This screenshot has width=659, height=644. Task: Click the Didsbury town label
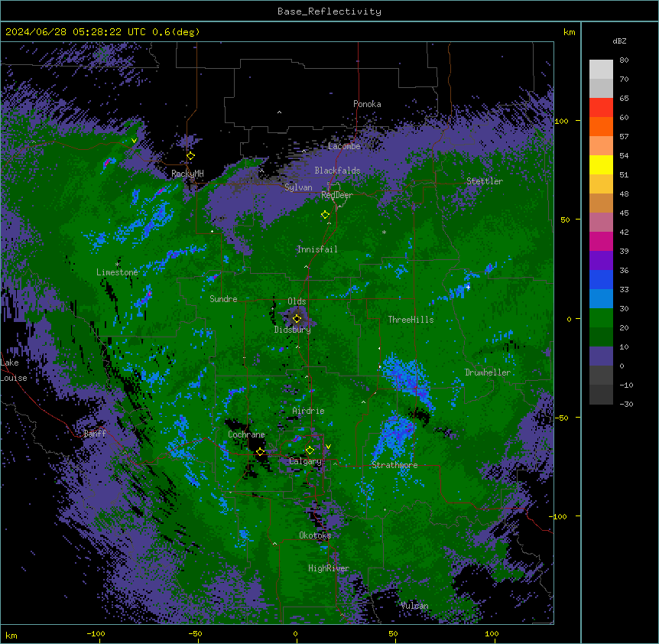coord(293,330)
